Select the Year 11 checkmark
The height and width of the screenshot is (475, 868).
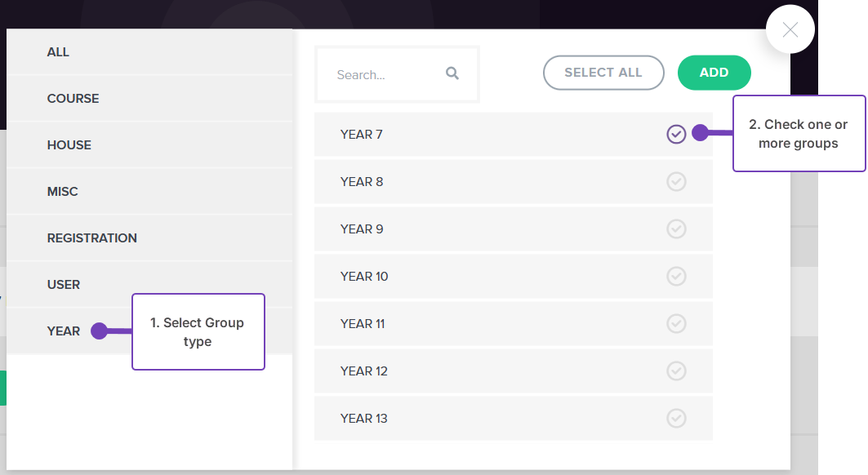click(x=676, y=323)
